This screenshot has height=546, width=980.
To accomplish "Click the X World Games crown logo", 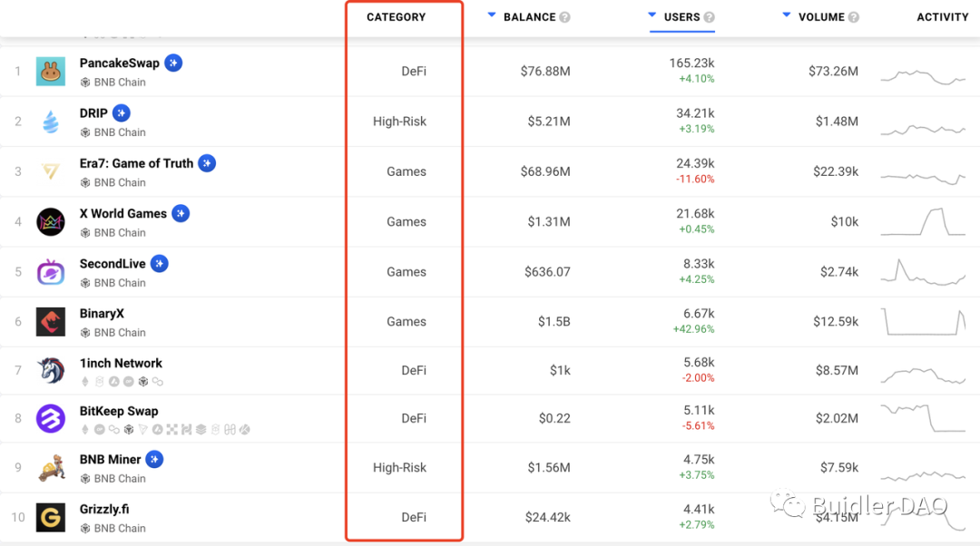I will [51, 222].
